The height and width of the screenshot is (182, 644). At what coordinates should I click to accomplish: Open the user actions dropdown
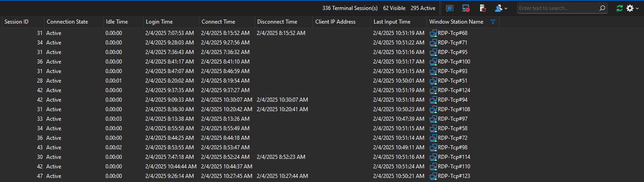[x=501, y=8]
